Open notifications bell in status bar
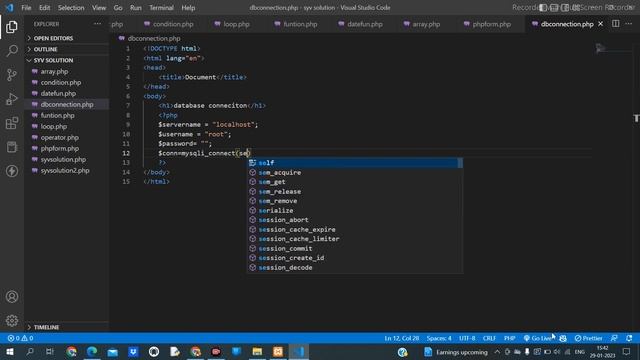640x360 pixels. [629, 338]
